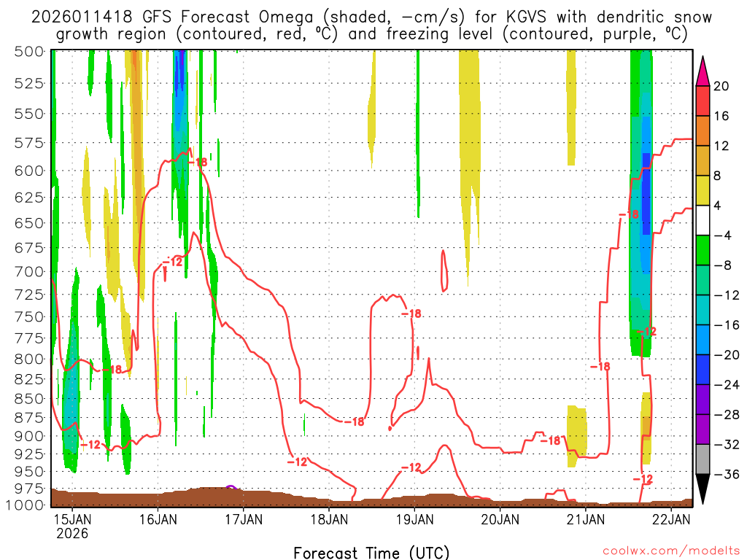Click the -12 contour label near 16JAN at 700
Image resolution: width=747 pixels, height=560 pixels.
[x=172, y=262]
